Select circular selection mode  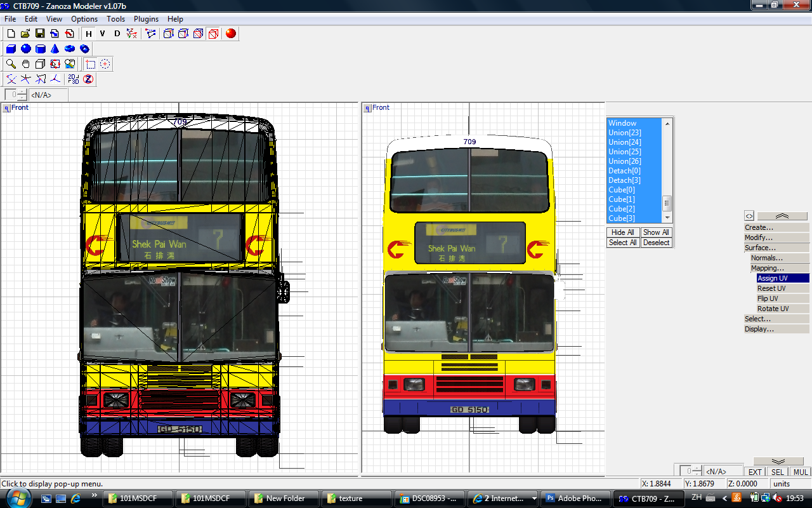coord(105,64)
